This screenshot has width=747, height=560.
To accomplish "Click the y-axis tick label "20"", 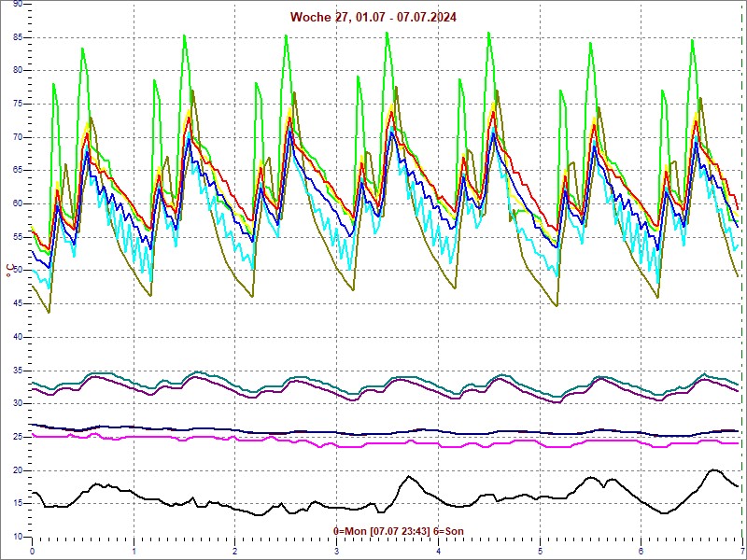I will click(18, 470).
